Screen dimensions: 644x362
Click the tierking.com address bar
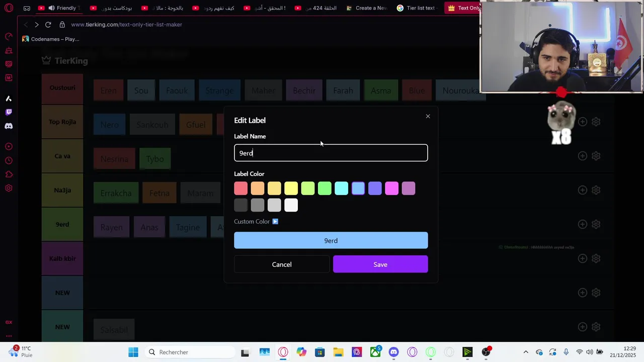(x=127, y=25)
